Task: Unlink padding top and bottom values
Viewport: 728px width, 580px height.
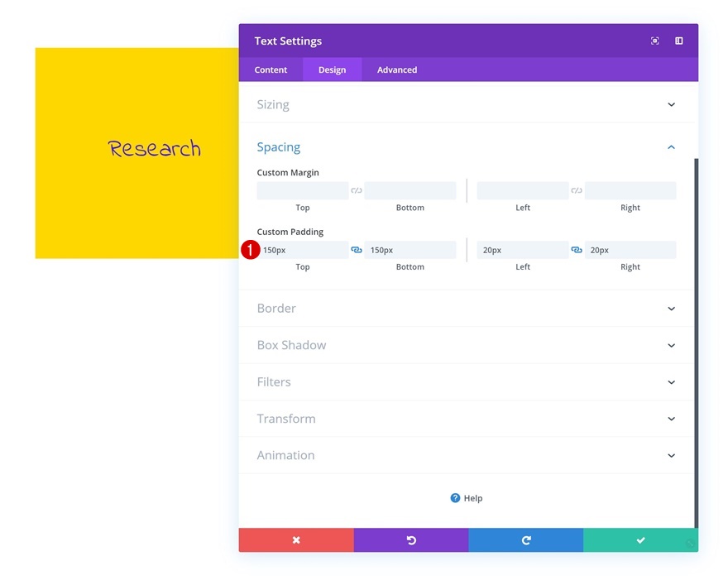Action: click(x=356, y=250)
